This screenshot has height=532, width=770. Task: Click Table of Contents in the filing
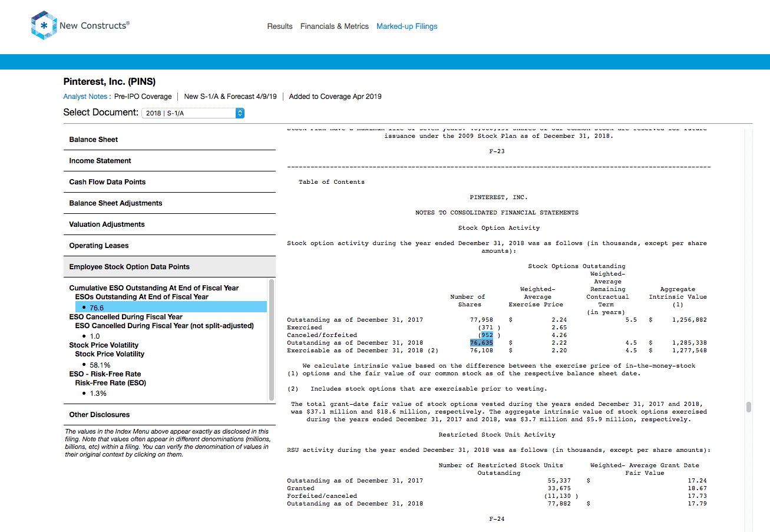[x=332, y=182]
